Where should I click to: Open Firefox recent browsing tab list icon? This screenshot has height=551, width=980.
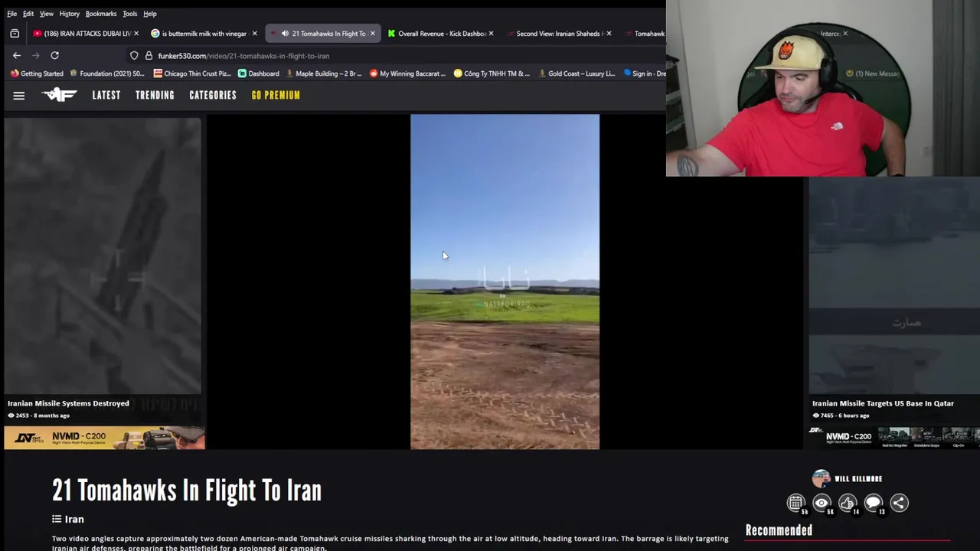15,34
